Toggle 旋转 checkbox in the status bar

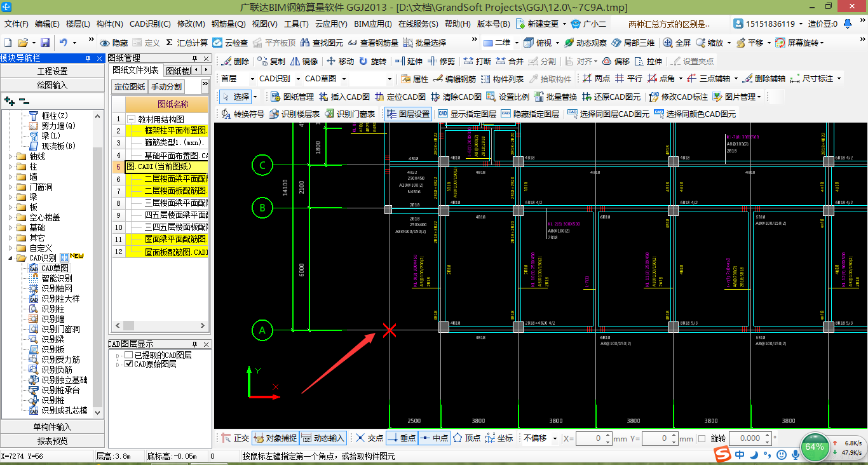(x=702, y=438)
